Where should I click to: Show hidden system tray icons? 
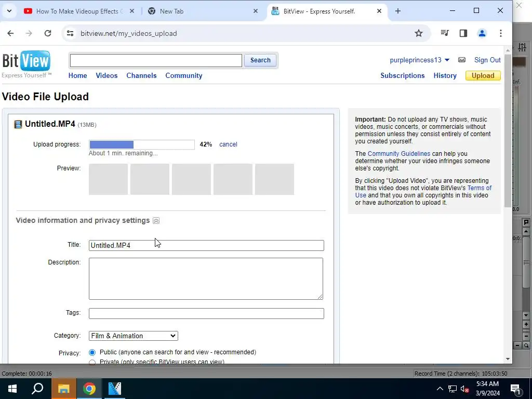(x=440, y=389)
